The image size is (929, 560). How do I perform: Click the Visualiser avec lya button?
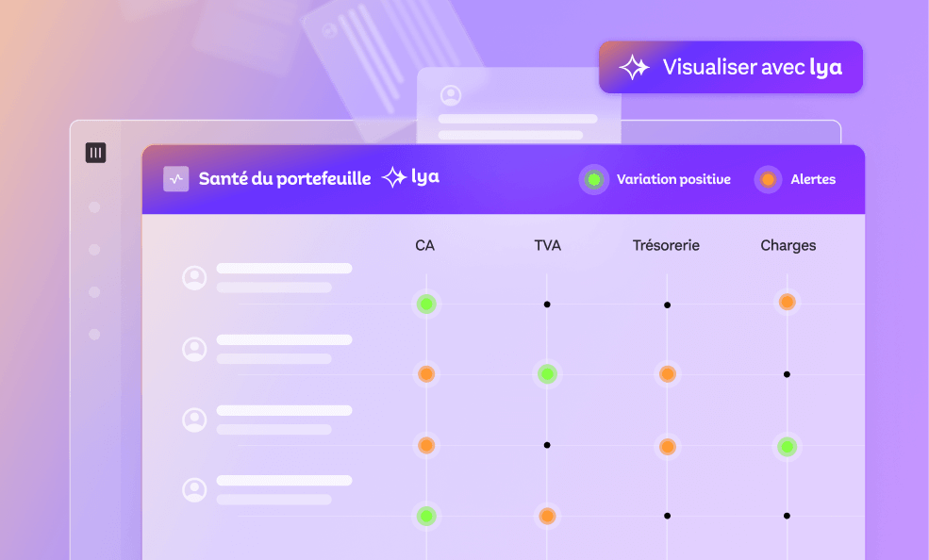(731, 67)
